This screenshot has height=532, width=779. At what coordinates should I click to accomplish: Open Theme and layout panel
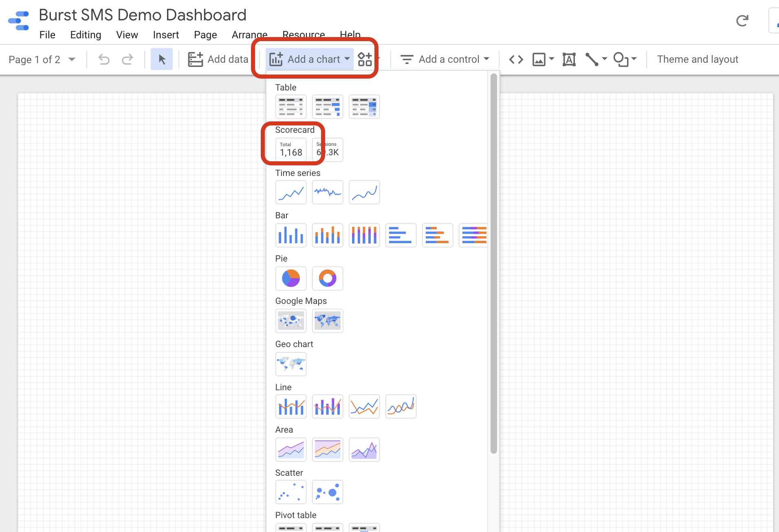698,59
